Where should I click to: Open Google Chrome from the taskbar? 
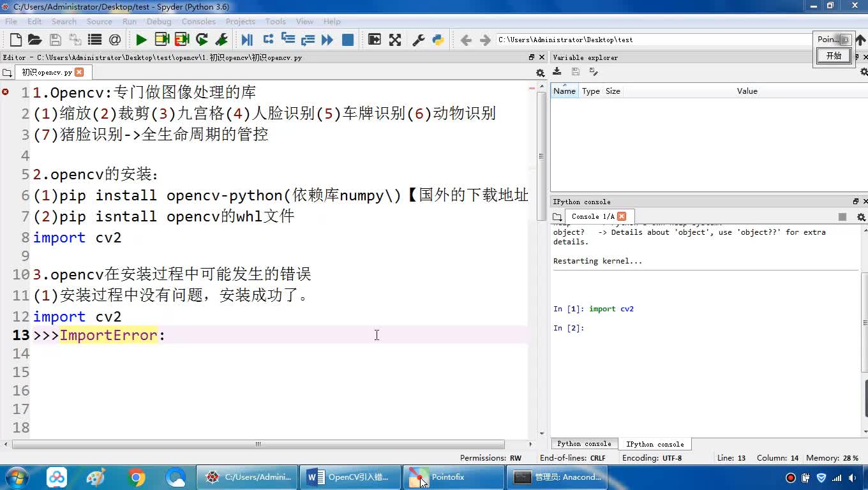[136, 477]
